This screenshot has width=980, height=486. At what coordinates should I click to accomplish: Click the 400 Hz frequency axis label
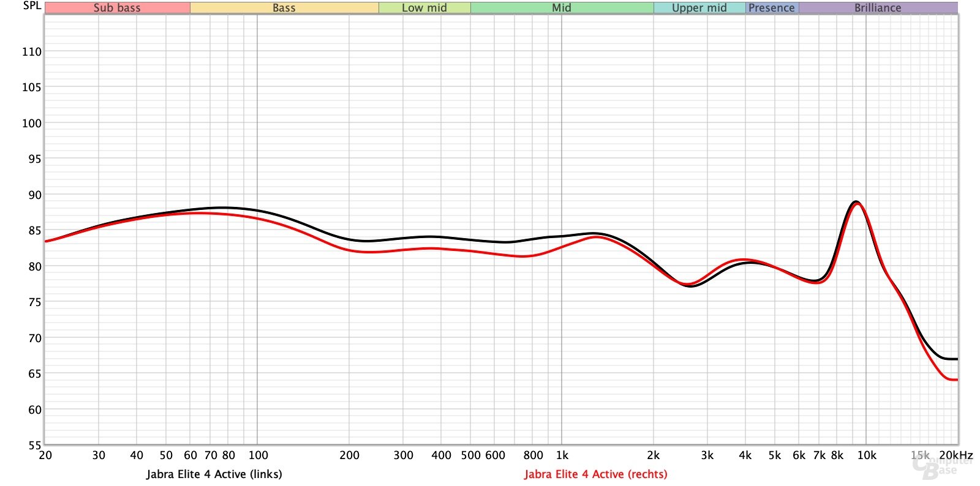(441, 455)
